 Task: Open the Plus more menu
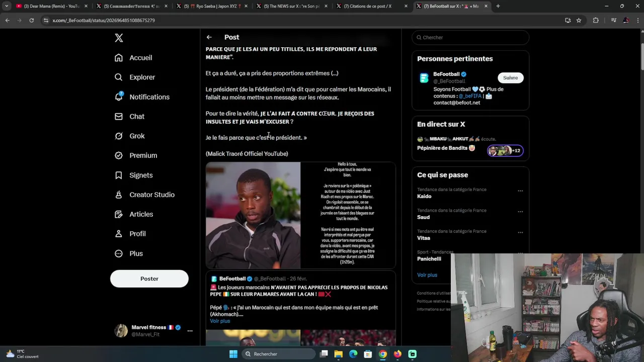(x=129, y=254)
